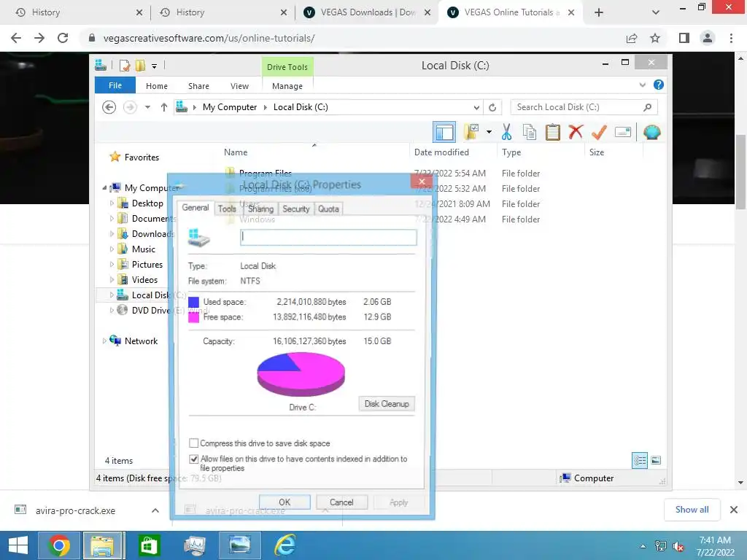Expand the ribbon chevron near help icon
Screen dimensions: 747x560
[x=642, y=85]
